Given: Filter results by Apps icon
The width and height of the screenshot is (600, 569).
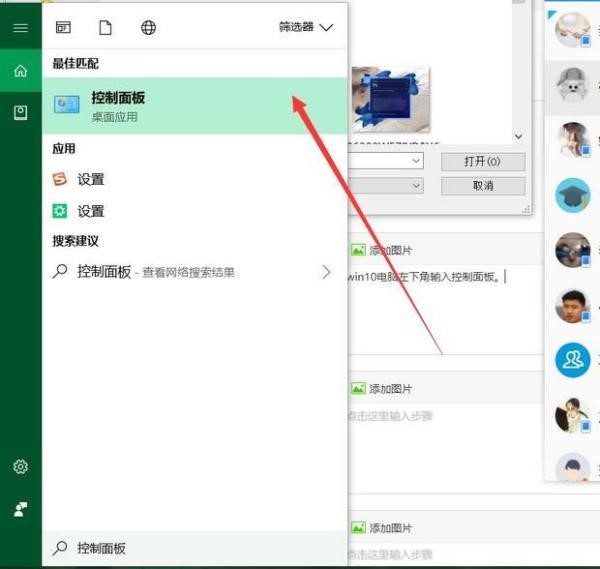Looking at the screenshot, I should [63, 28].
